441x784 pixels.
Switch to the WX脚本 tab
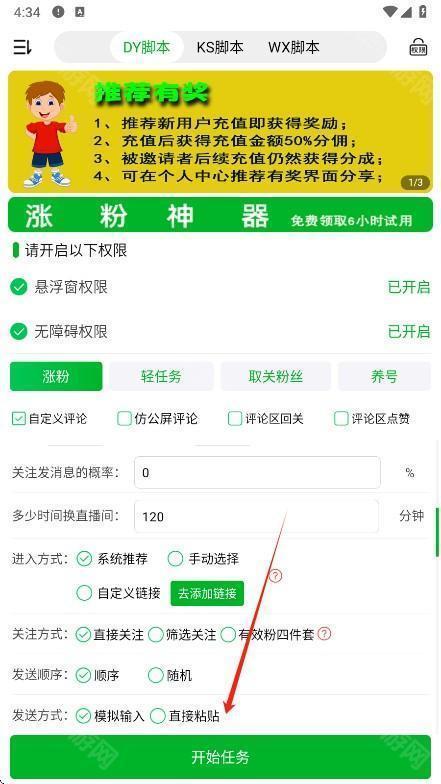(294, 48)
